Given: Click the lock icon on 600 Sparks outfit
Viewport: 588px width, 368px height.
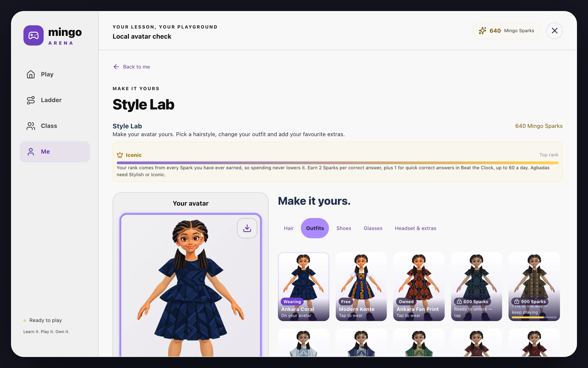Looking at the screenshot, I should [459, 302].
